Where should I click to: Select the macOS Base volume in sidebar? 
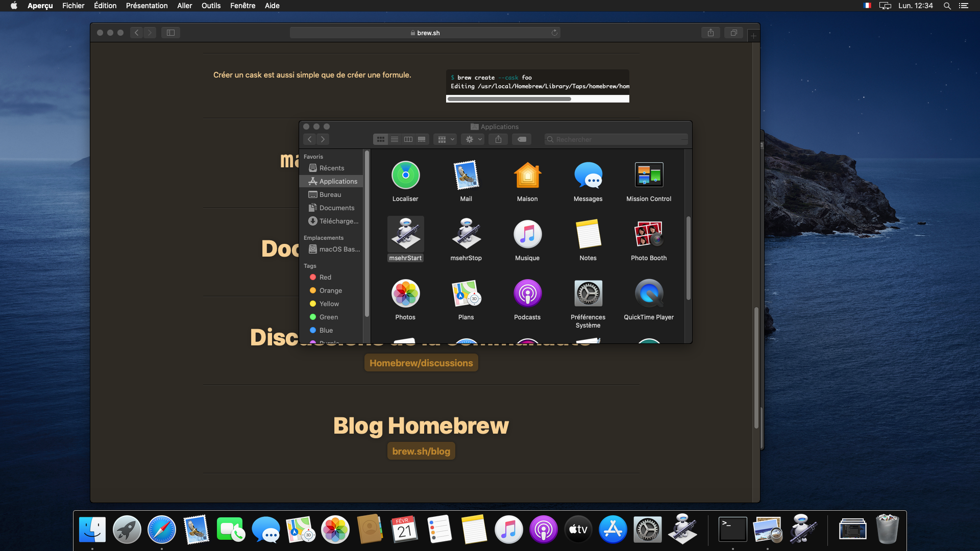point(331,249)
